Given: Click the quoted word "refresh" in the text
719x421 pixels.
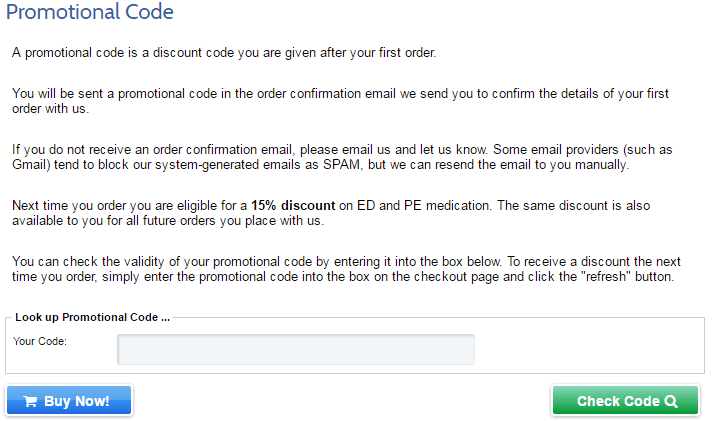Looking at the screenshot, I should coord(606,277).
